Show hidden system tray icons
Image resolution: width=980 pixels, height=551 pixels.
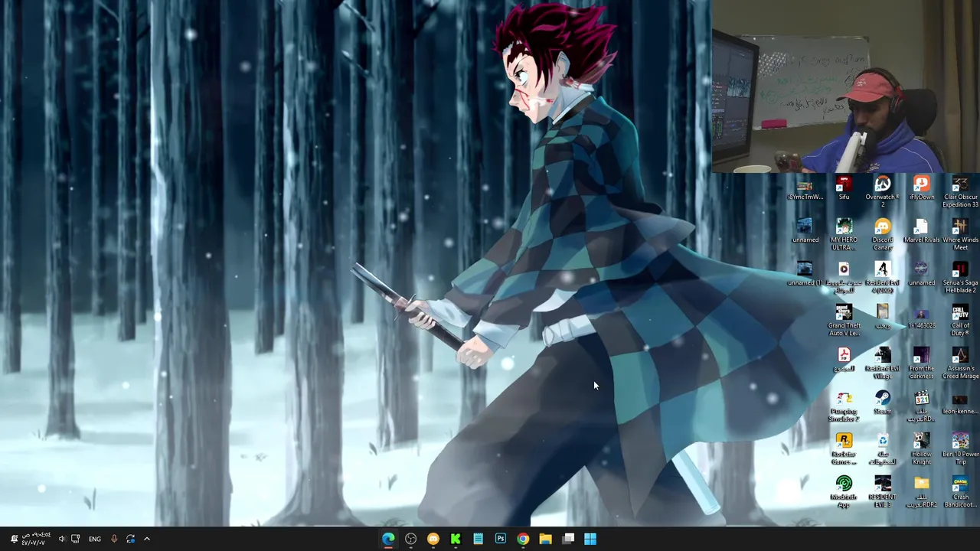(x=147, y=539)
